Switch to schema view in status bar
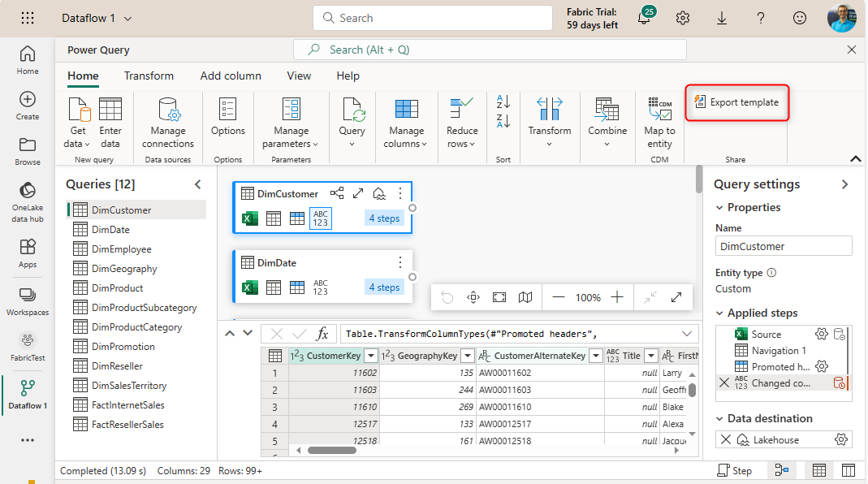 click(848, 470)
